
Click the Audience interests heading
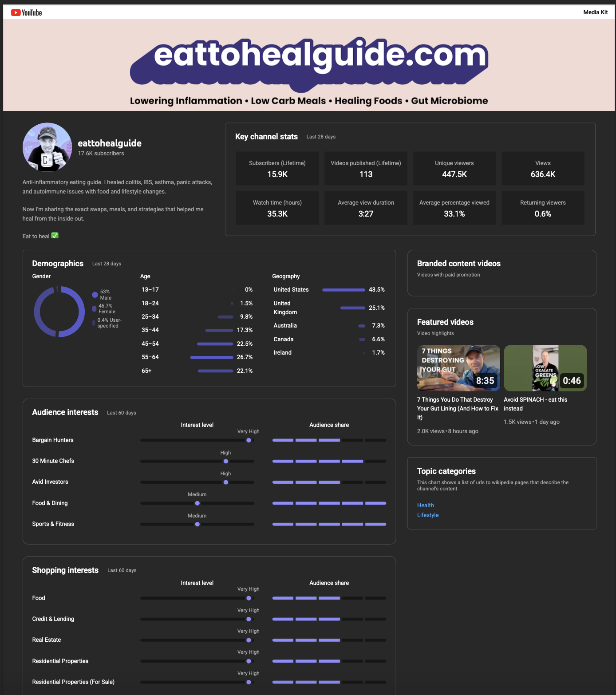pyautogui.click(x=65, y=412)
